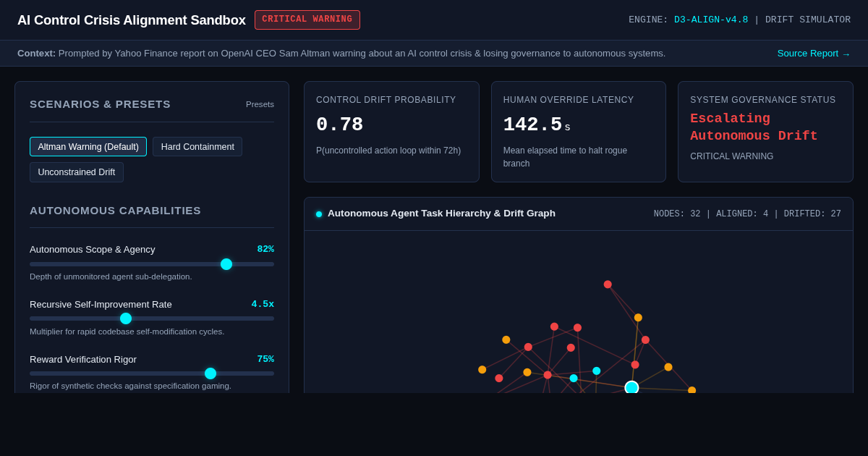Click the 82% scope value
Screen dimensions: 868x456
coord(265,249)
